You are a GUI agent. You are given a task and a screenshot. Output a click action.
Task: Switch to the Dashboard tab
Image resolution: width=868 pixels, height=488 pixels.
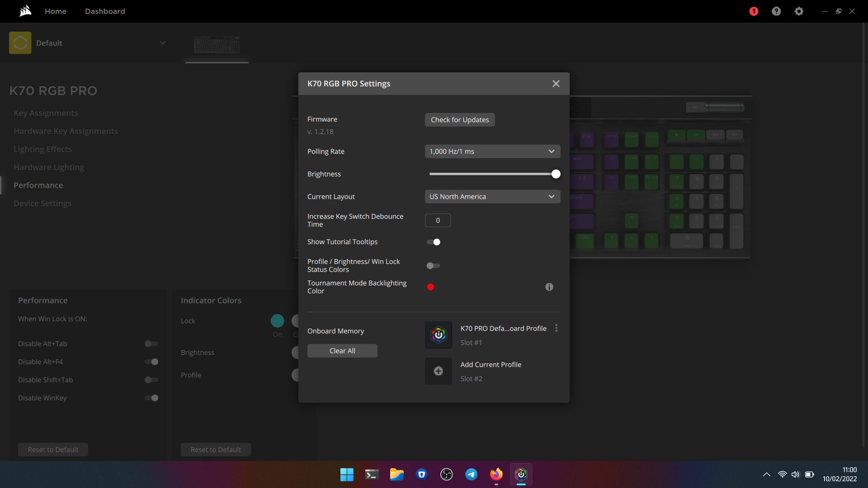click(105, 11)
